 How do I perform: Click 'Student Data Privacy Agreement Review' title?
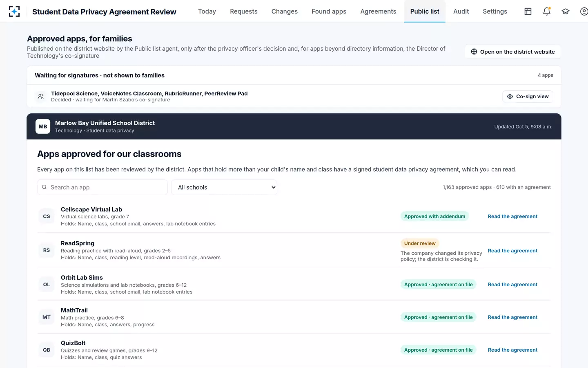(x=104, y=12)
